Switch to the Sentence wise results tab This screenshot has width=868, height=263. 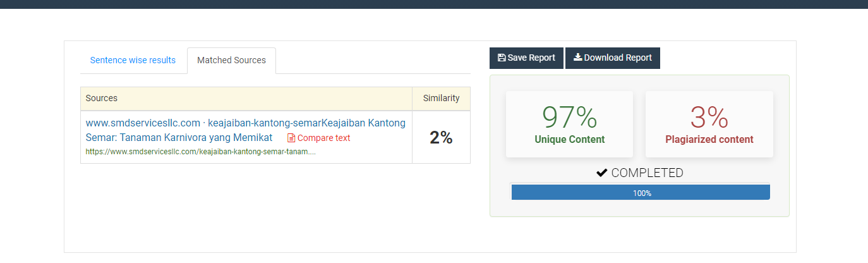pyautogui.click(x=133, y=61)
